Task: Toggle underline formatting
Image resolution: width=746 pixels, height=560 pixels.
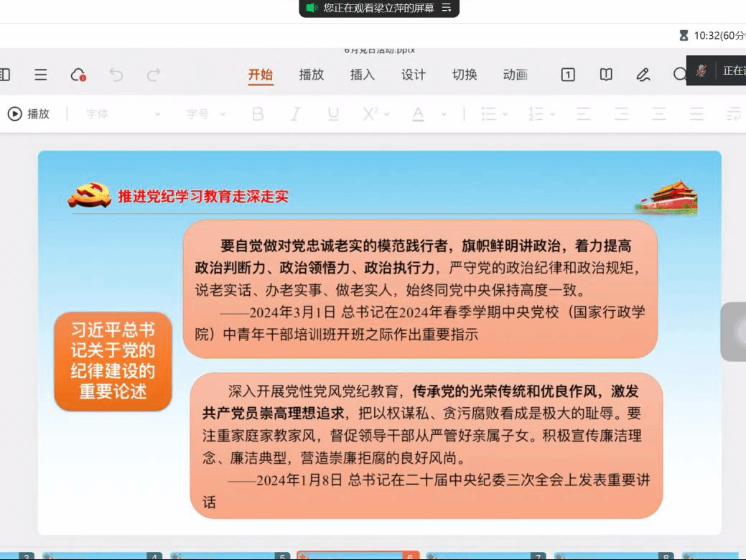Action: [x=333, y=114]
